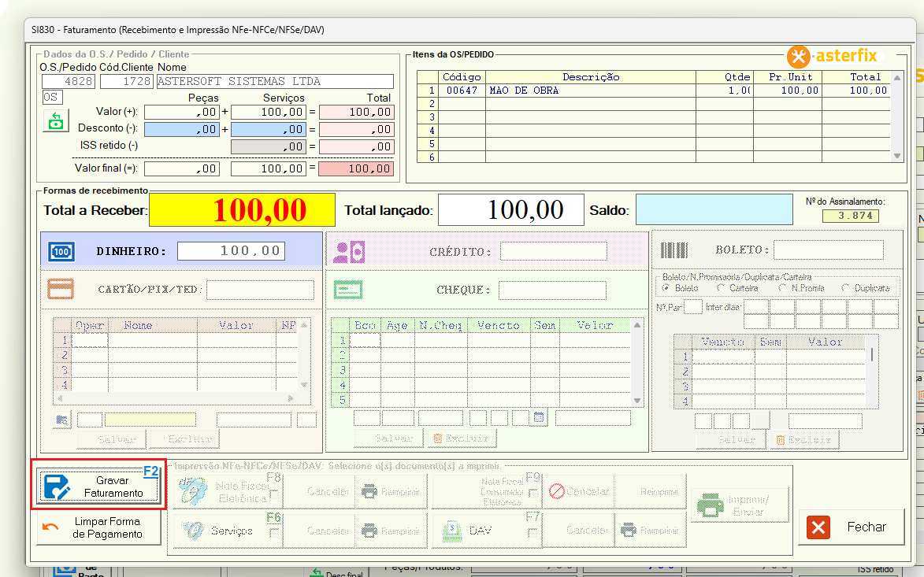Click the Salvar button under the cheque table
Screen dimensions: 924x577
pos(389,438)
